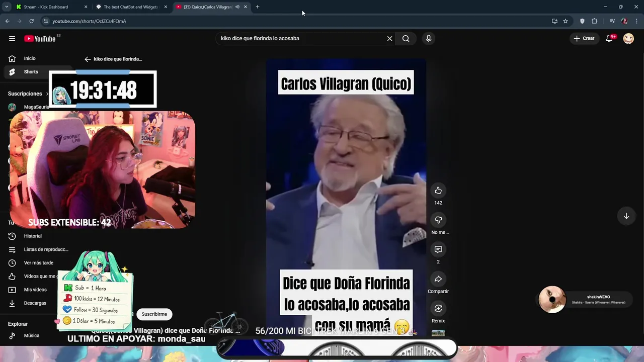Image resolution: width=644 pixels, height=362 pixels.
Task: Dislike the short with the thumbs-down button
Action: (x=438, y=220)
